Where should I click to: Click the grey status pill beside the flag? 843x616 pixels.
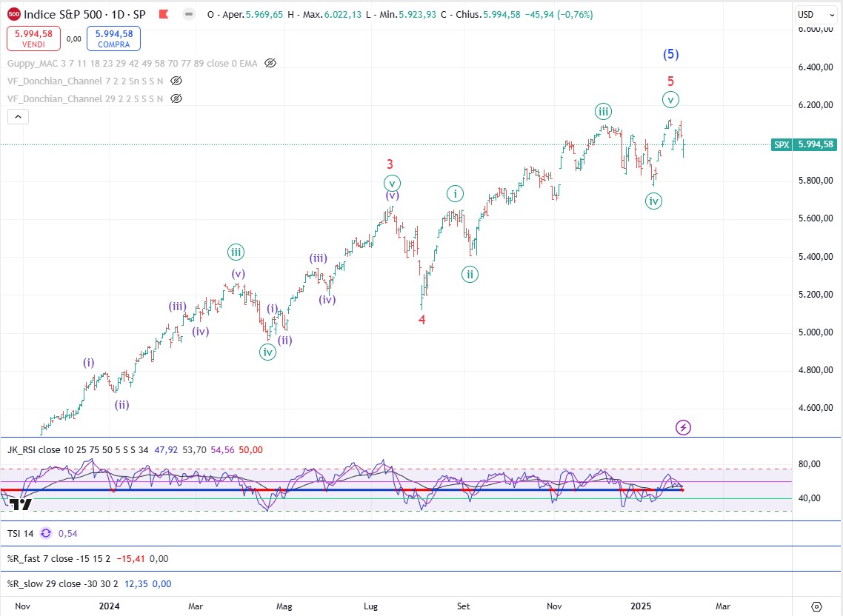(189, 15)
